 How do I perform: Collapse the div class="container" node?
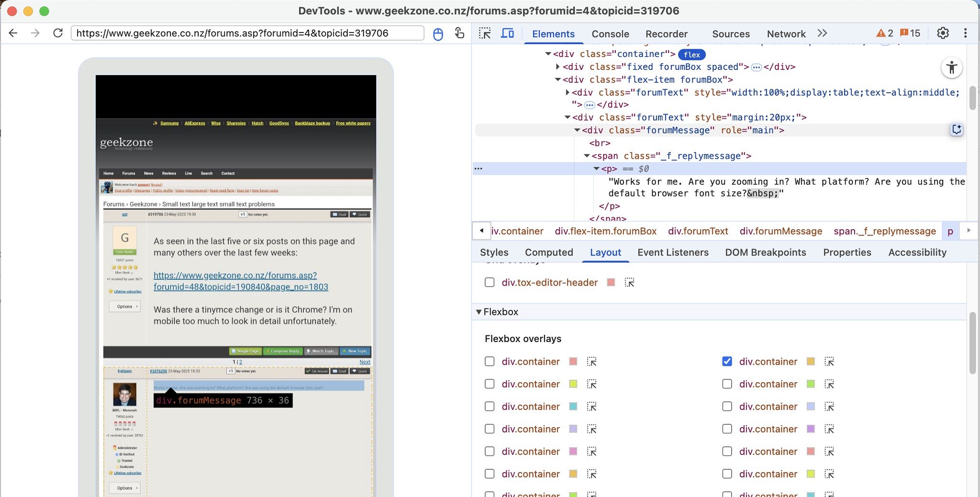[548, 54]
